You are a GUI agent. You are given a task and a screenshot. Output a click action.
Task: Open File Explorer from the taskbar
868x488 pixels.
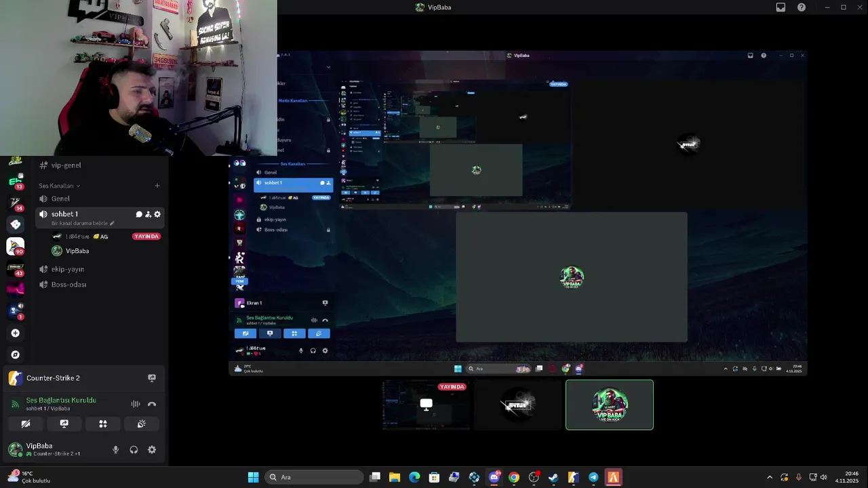(395, 477)
